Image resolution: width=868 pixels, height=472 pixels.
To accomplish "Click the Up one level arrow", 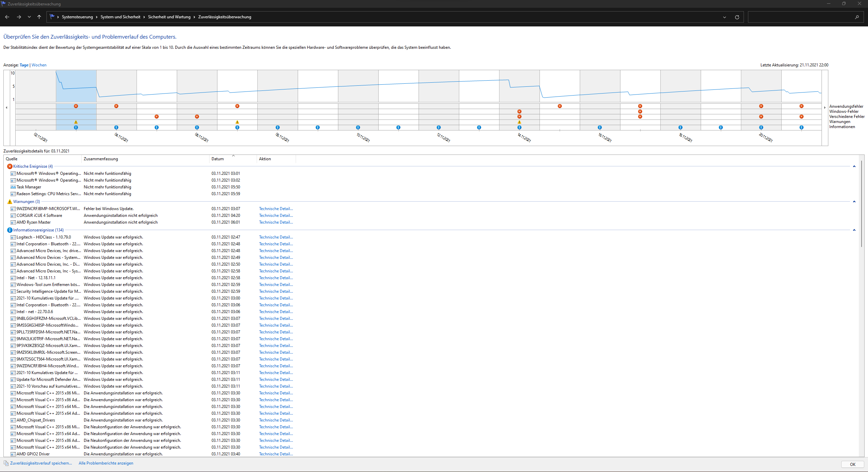I will [39, 17].
